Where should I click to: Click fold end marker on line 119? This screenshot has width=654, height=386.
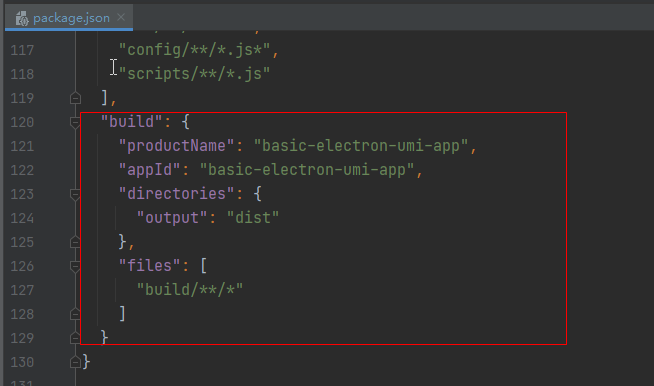click(x=75, y=98)
